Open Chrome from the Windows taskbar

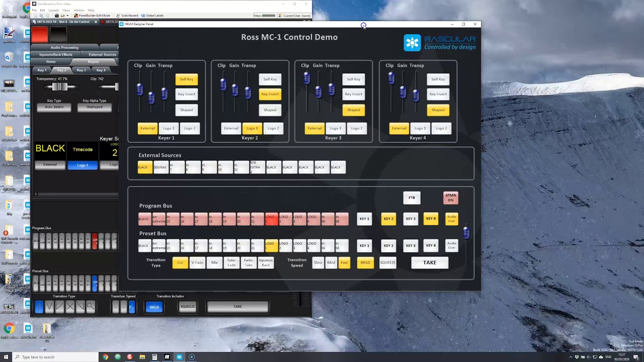[x=105, y=357]
